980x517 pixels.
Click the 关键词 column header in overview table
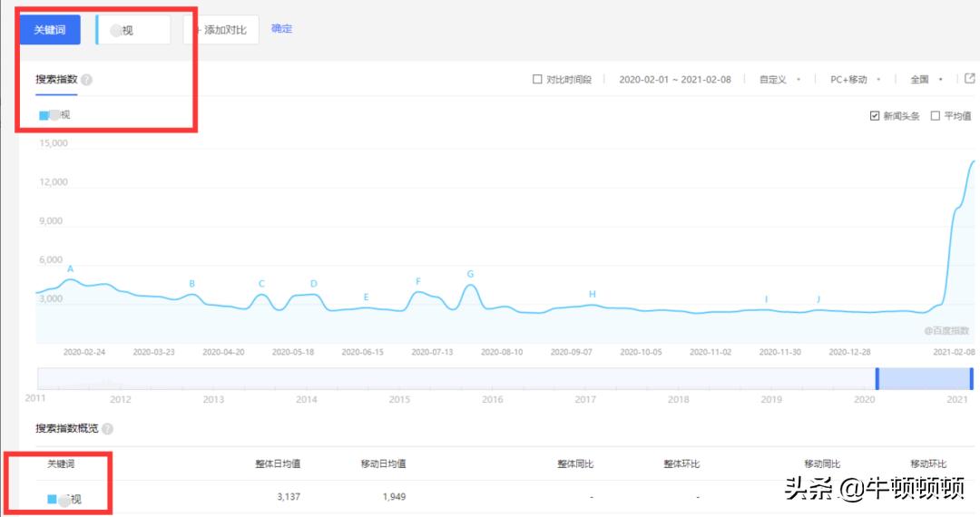pos(61,463)
